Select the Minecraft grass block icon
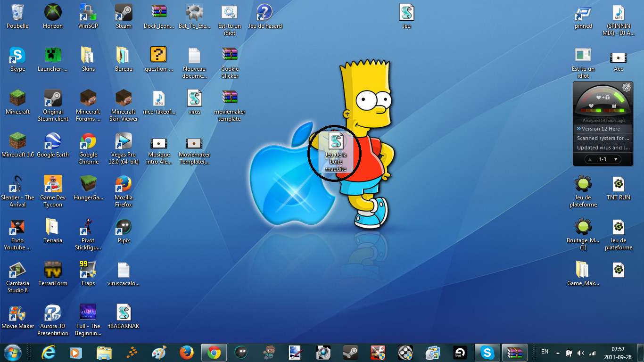 click(17, 102)
